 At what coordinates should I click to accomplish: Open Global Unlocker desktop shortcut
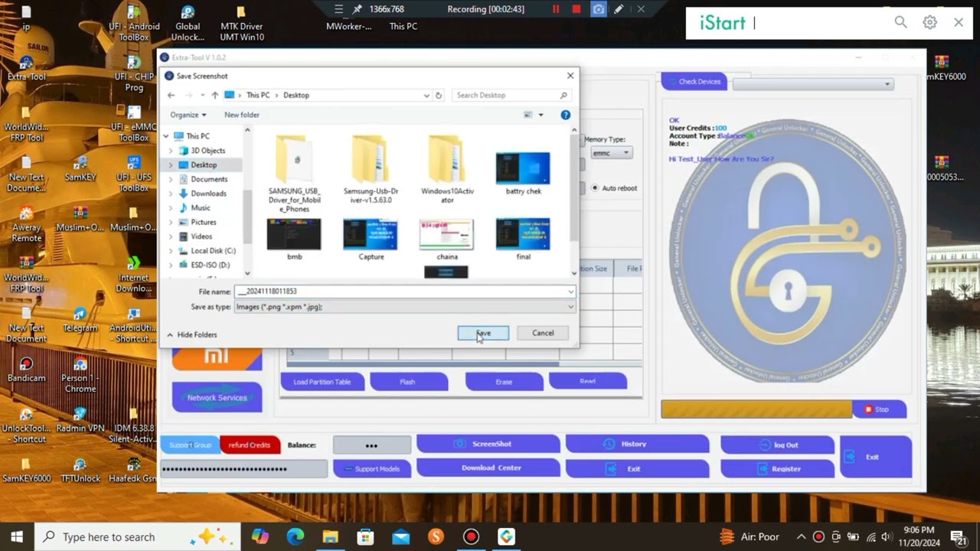(188, 23)
